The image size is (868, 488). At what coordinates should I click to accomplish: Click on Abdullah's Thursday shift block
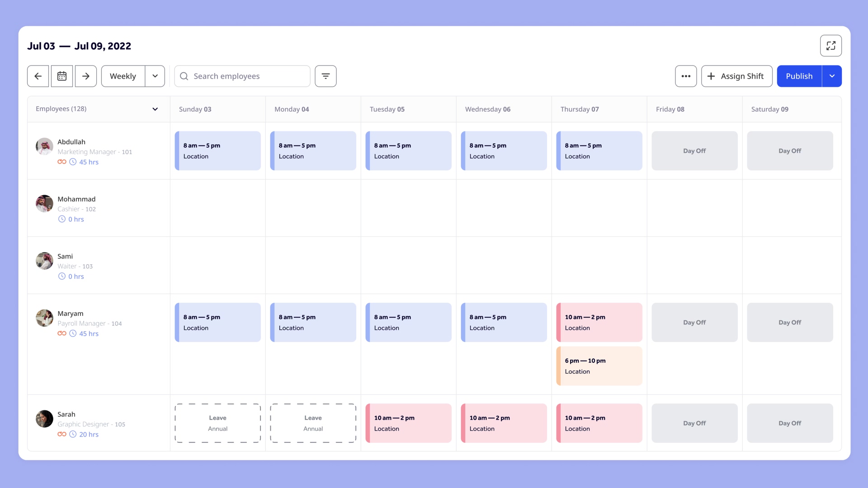[x=599, y=150]
